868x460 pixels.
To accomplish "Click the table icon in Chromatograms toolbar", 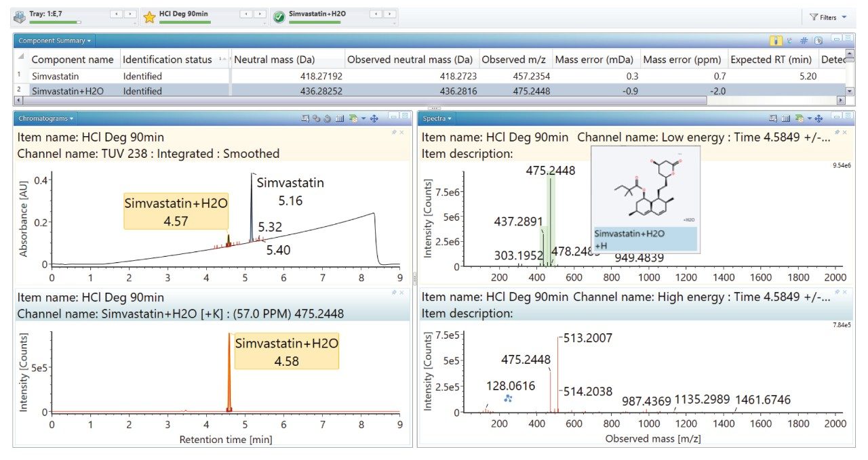I will [x=340, y=119].
